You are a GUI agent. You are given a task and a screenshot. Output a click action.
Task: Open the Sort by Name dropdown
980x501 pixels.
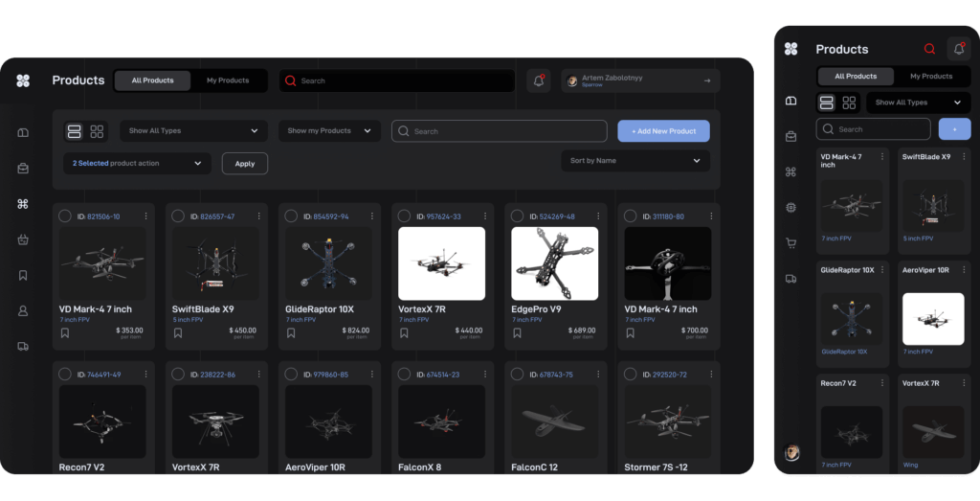pos(635,161)
